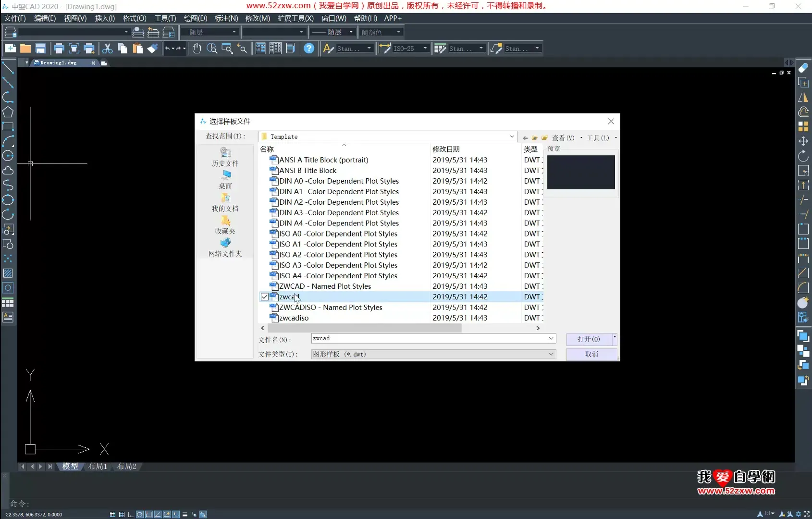Open the file type (文件类型) dropdown
Image resolution: width=812 pixels, height=519 pixels.
pos(551,354)
